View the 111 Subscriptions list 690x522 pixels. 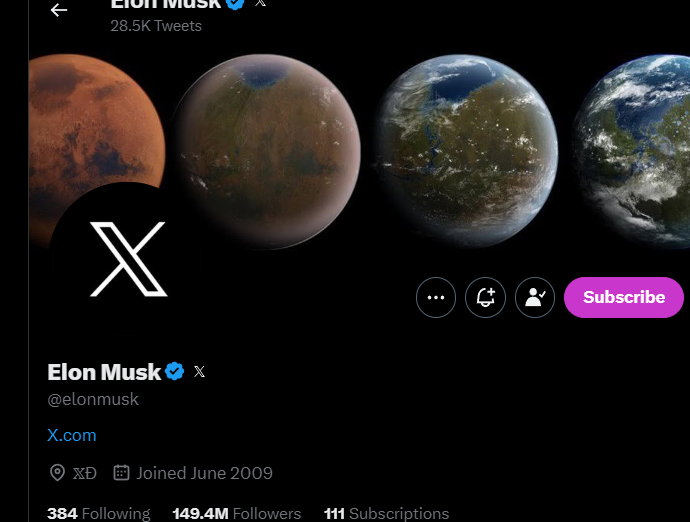pos(386,514)
